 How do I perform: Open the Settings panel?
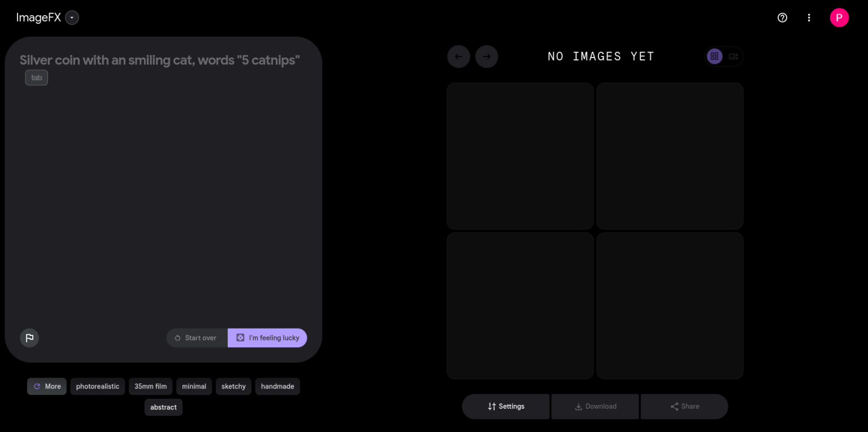(506, 407)
